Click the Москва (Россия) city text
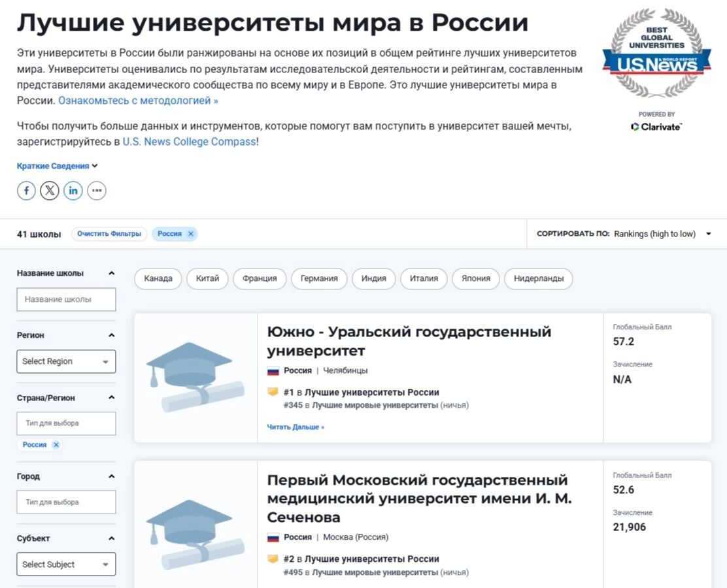This screenshot has height=588, width=727. coord(356,538)
